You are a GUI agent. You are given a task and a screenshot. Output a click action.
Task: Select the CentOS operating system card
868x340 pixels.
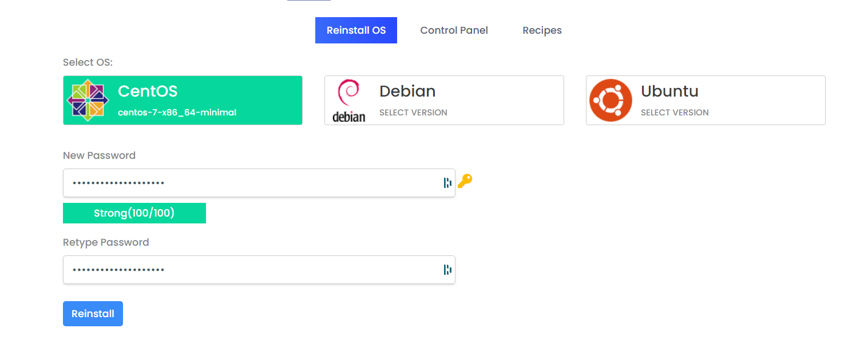pyautogui.click(x=183, y=100)
